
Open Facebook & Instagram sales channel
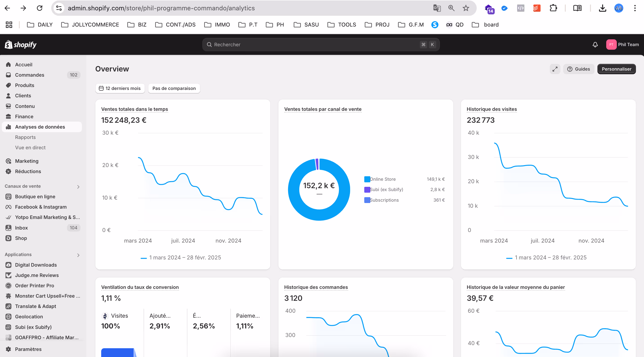pyautogui.click(x=41, y=207)
